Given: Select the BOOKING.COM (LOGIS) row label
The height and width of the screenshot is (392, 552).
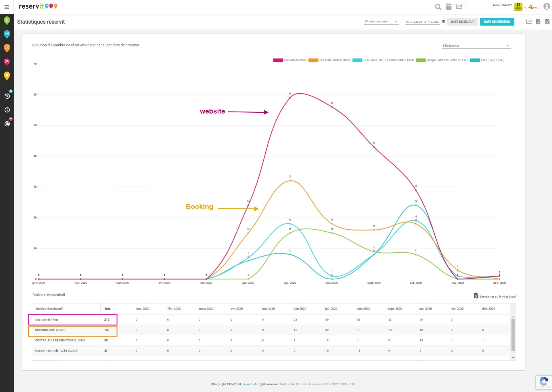Looking at the screenshot, I should (x=51, y=330).
